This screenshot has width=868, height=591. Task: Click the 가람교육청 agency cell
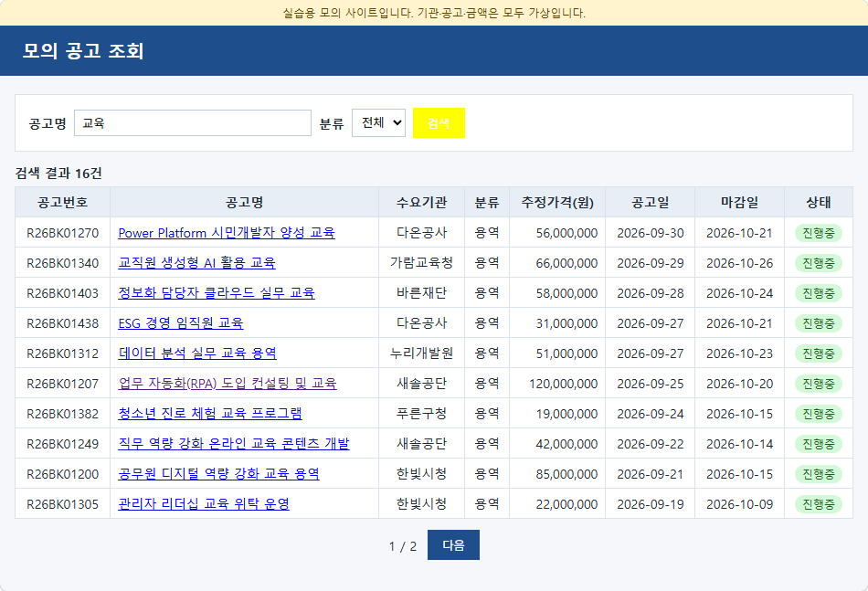coord(421,263)
